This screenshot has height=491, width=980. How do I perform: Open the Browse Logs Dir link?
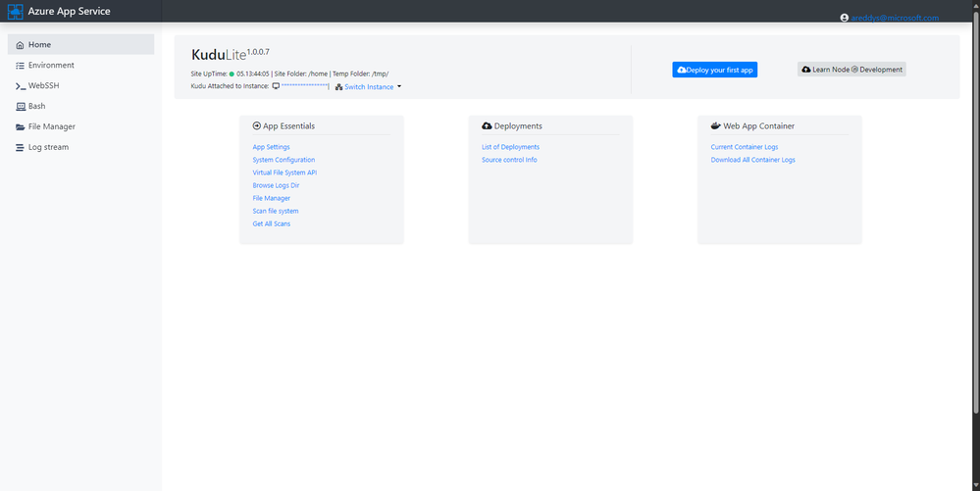[x=276, y=185]
